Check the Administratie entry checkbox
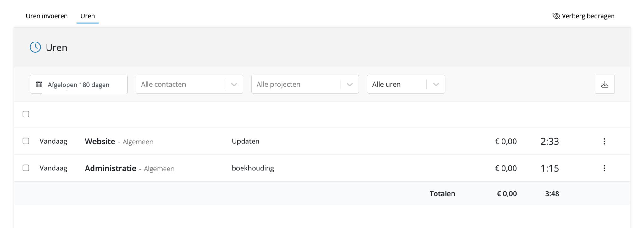644x228 pixels. (x=26, y=168)
